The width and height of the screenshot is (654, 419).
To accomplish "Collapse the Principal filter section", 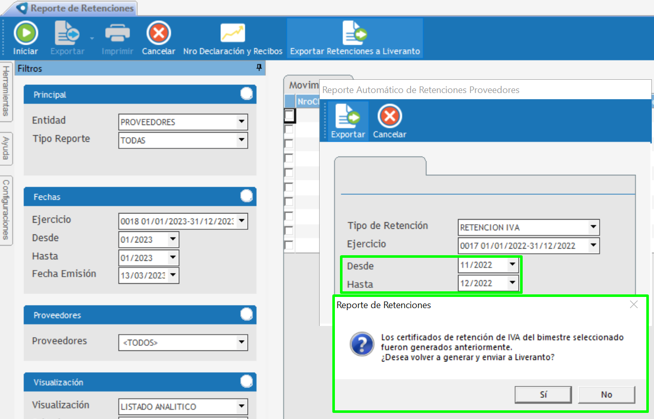I will [x=247, y=94].
